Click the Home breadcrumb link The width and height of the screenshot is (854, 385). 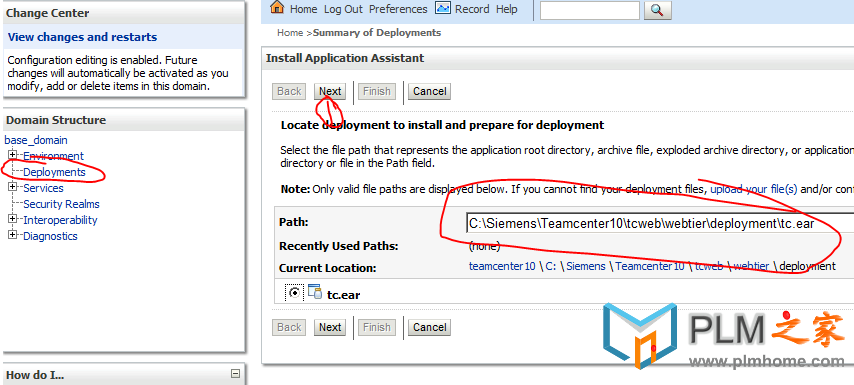(x=290, y=33)
